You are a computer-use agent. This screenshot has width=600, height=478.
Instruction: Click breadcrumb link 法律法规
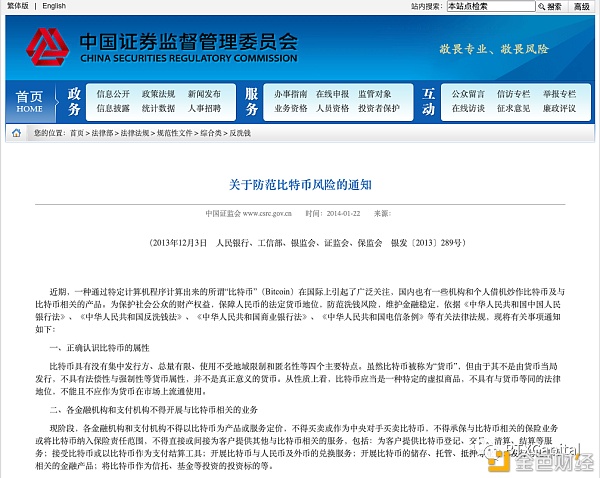pos(135,133)
